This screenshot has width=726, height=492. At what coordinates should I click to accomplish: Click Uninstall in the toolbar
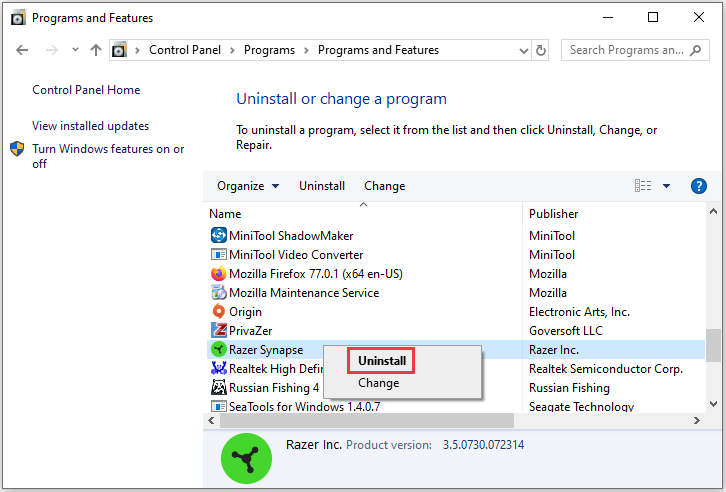click(322, 186)
